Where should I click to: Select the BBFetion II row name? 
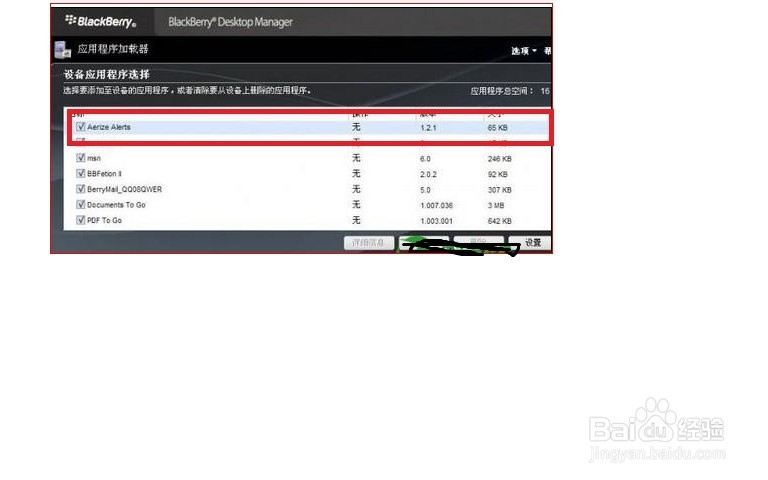[104, 173]
